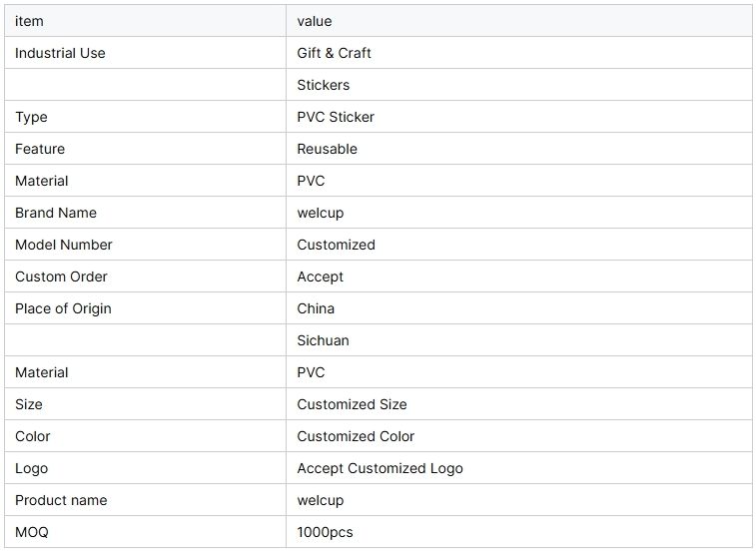
Task: Click the "Accept Customized Logo" value cell
Action: [x=379, y=468]
